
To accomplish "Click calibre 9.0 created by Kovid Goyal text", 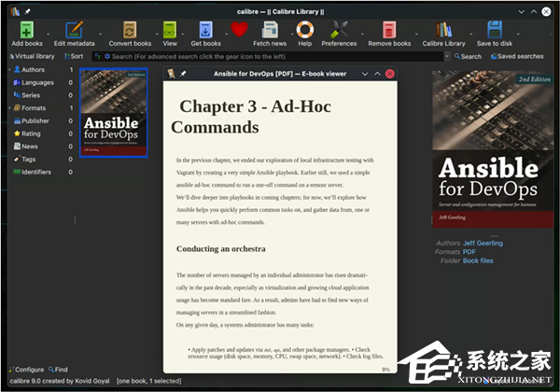I will pos(60,381).
